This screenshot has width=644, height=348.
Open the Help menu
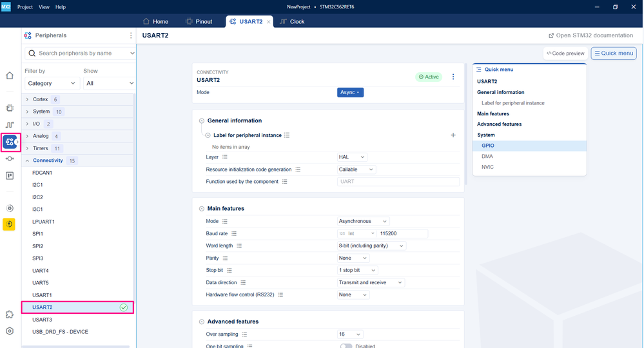click(x=61, y=7)
